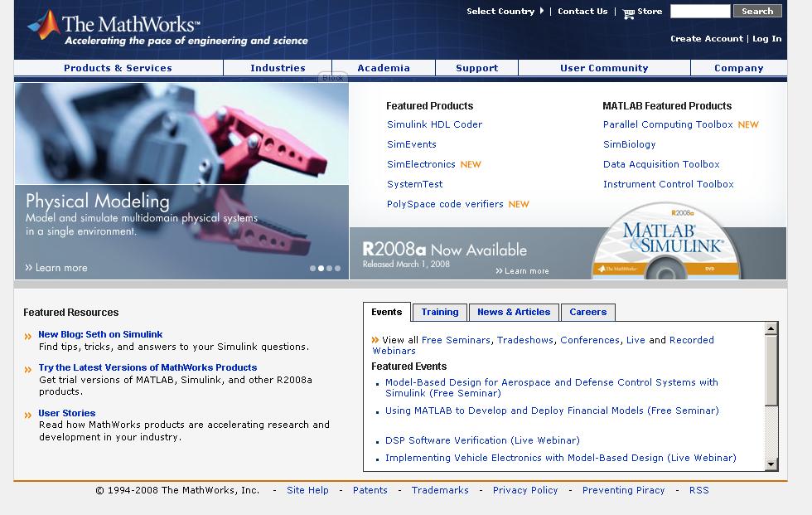
Task: Open the Simulink HDL Coder link
Action: tap(434, 124)
